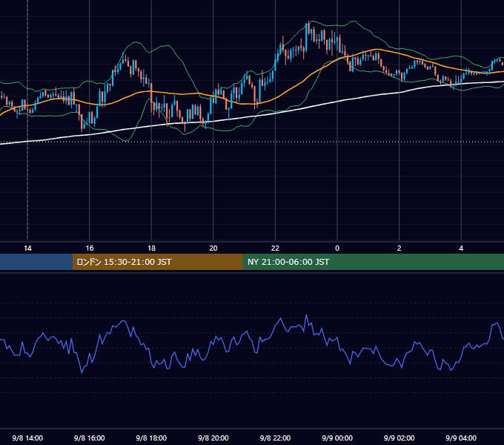Click the 9/8 20:00 label on oscillator axis
The height and width of the screenshot is (445, 504).
pos(213,438)
